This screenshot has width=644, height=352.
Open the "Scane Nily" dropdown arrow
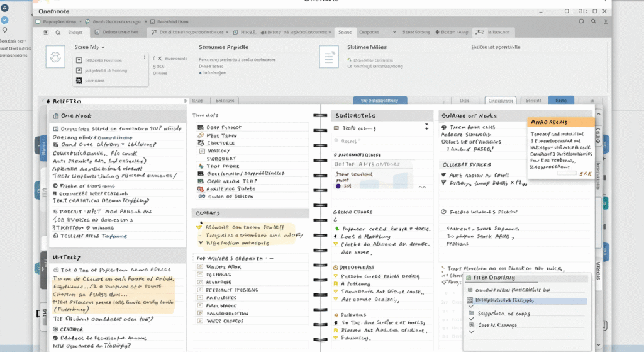click(x=103, y=47)
